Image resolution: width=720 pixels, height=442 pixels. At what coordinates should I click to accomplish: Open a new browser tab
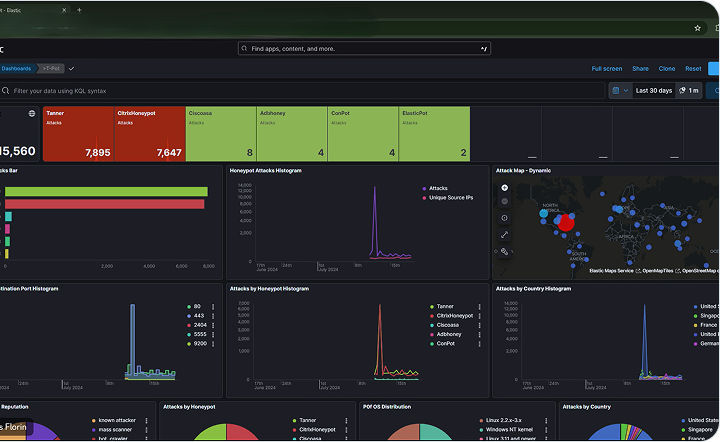click(79, 10)
